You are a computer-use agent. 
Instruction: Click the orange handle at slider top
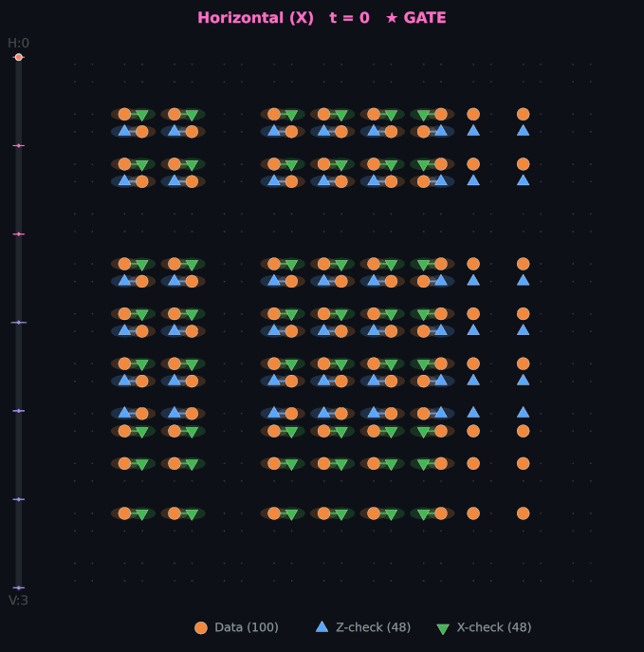coord(18,58)
